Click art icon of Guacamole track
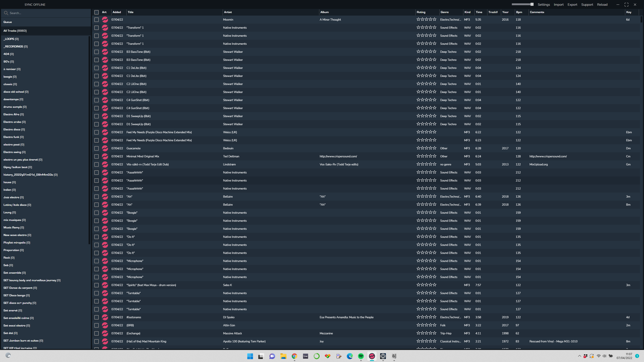The width and height of the screenshot is (644, 362). pos(105,148)
